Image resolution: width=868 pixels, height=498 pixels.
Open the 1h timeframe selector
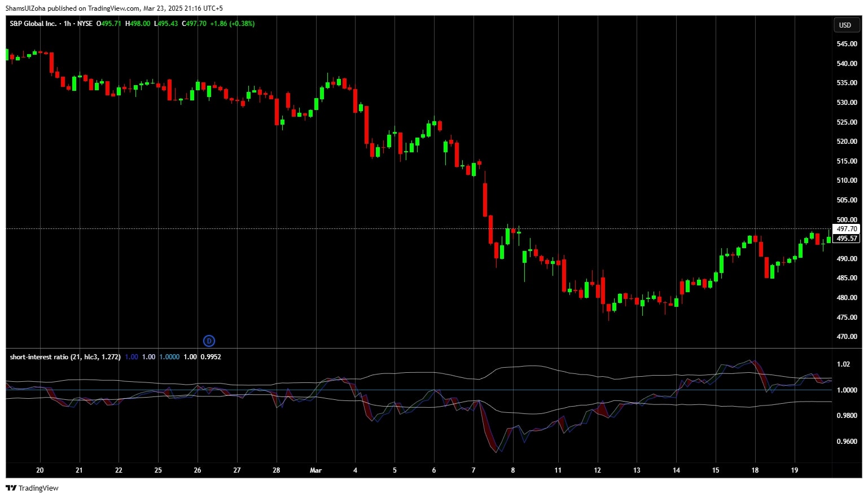click(68, 24)
